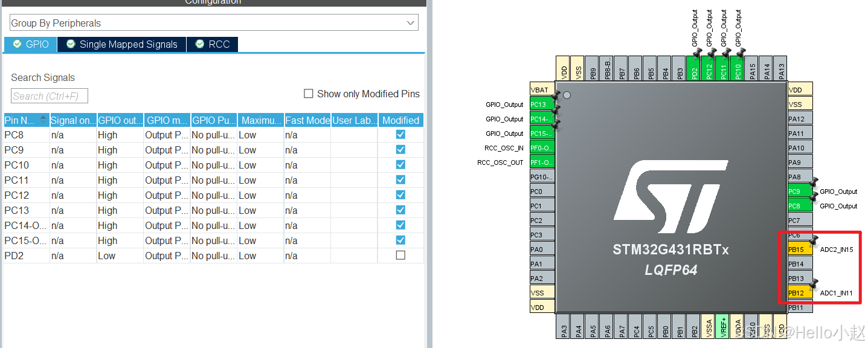Click the PB14 pin on the chip
Screen dimensions: 868x348
click(800, 264)
